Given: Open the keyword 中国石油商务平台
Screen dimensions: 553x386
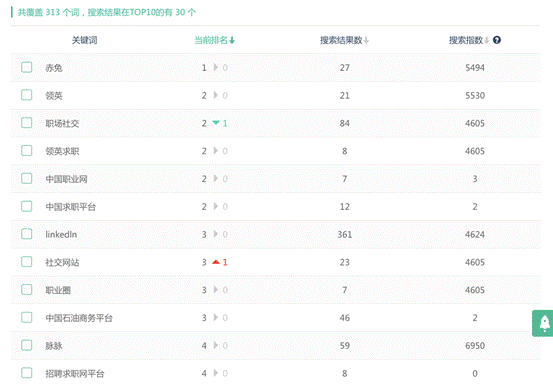Looking at the screenshot, I should pos(79,318).
